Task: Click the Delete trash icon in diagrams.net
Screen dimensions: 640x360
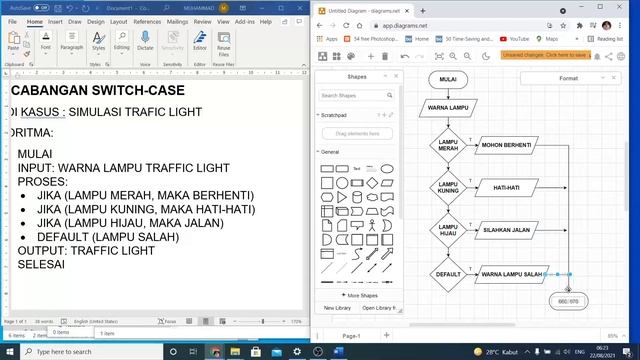Action: pos(385,56)
